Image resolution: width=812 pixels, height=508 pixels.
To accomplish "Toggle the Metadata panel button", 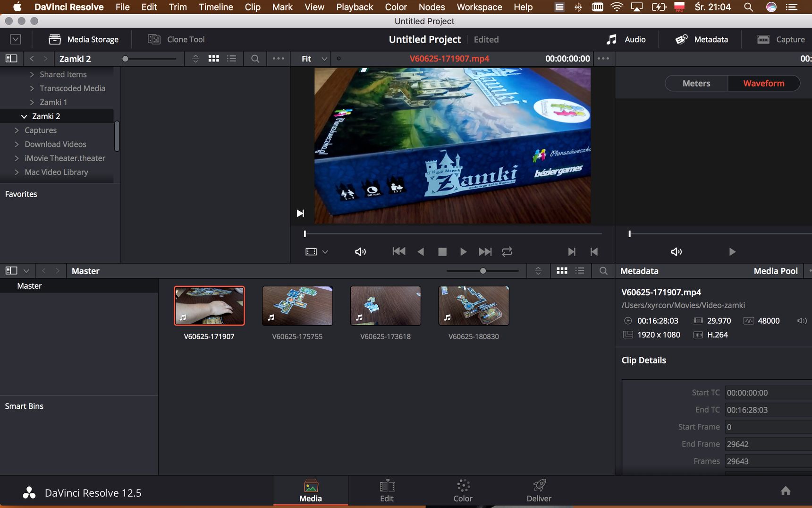I will coord(701,39).
